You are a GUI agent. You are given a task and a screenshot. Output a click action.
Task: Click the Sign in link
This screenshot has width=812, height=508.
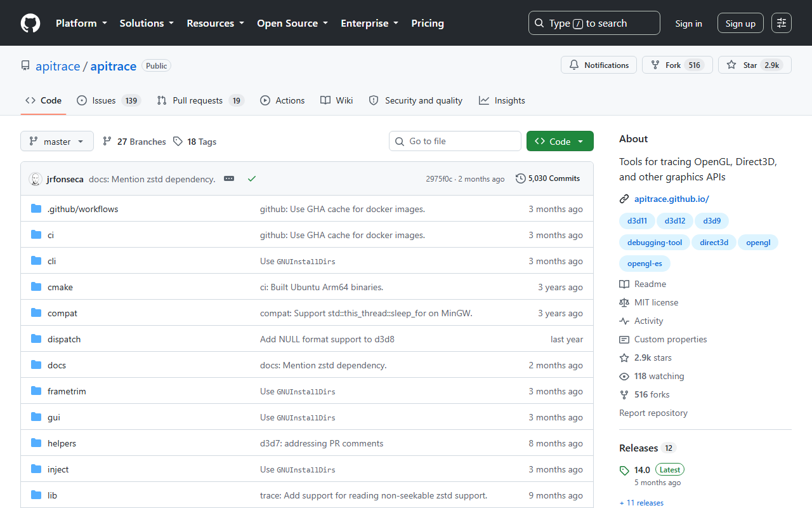[688, 23]
